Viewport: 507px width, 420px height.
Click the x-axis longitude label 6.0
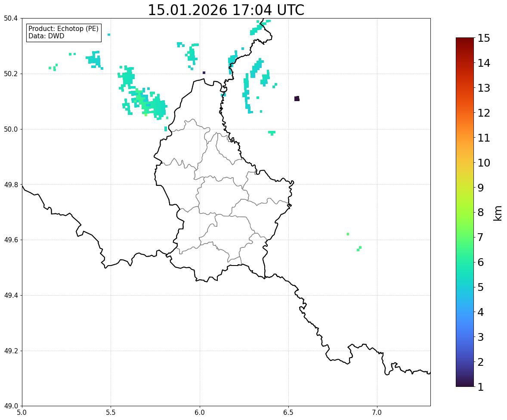click(x=200, y=413)
